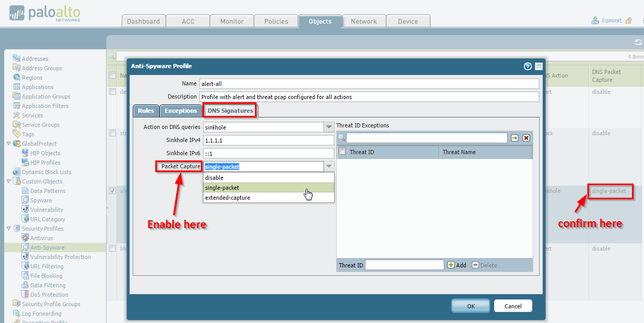
Task: Choose extended-capture from Packet Capture list
Action: [x=269, y=198]
